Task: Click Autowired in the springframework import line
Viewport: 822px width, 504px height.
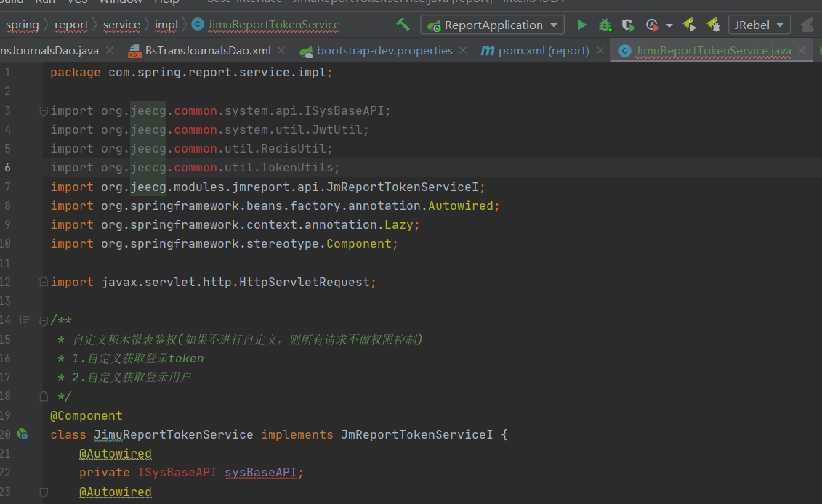Action: (x=460, y=206)
